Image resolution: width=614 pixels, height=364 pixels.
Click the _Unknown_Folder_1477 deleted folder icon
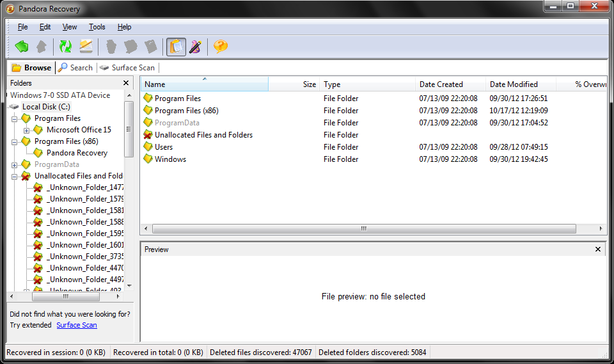pyautogui.click(x=38, y=187)
